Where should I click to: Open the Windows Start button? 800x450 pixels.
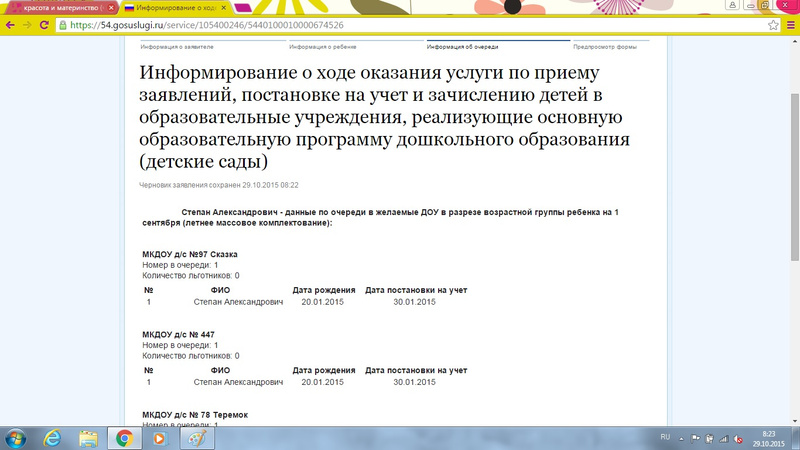(16, 439)
